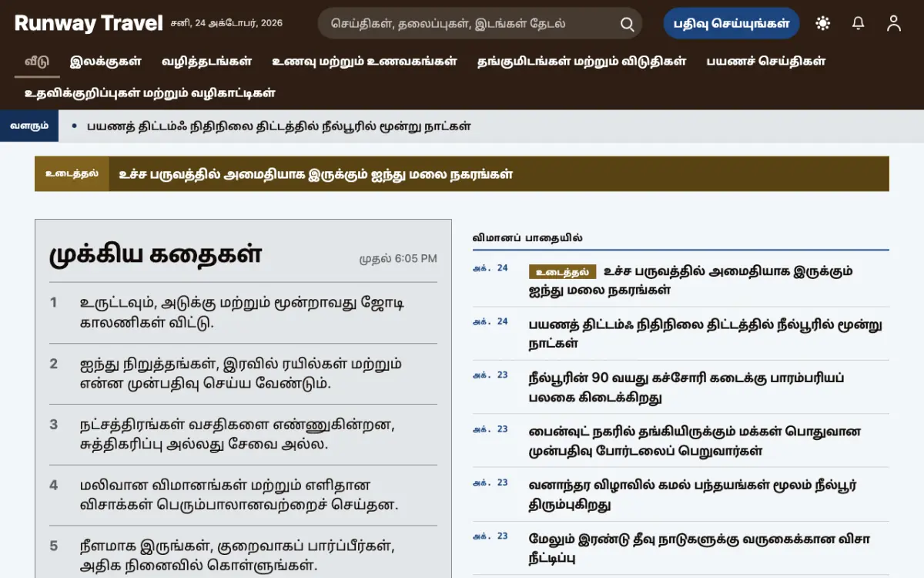The width and height of the screenshot is (924, 578).
Task: Open the பயணச் செய்திகள் menu item
Action: (766, 61)
